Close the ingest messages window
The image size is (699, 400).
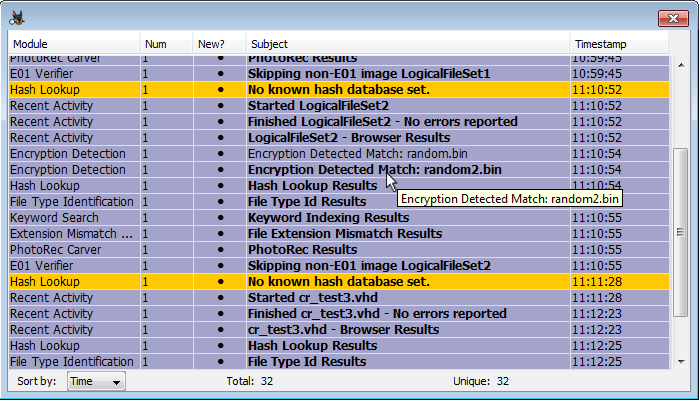(x=672, y=17)
